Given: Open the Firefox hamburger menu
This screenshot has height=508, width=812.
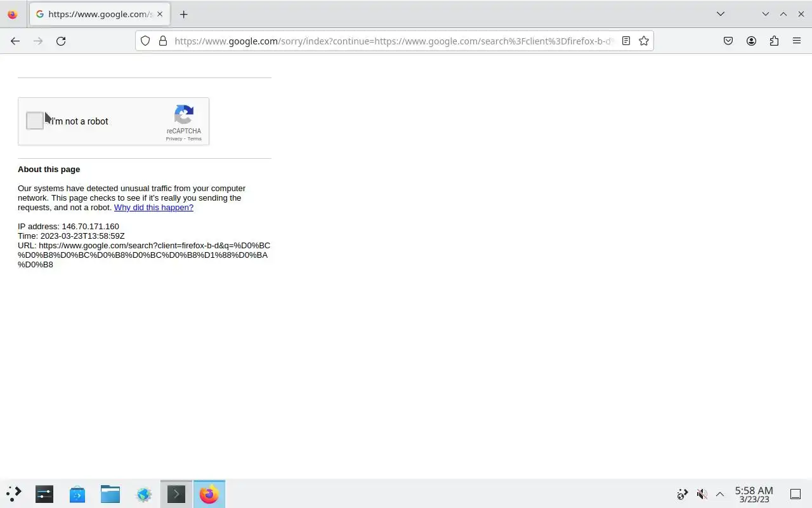Looking at the screenshot, I should [x=797, y=41].
